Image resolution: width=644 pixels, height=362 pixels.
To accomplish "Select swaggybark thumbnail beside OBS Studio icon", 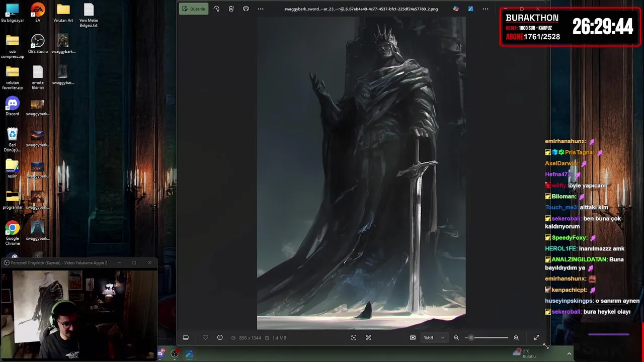I will coord(63,45).
